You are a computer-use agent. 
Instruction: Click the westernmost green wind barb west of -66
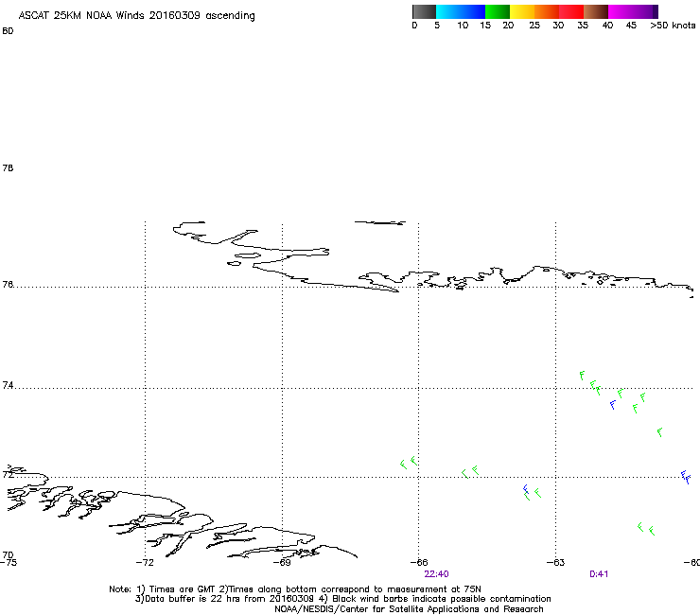pos(403,465)
